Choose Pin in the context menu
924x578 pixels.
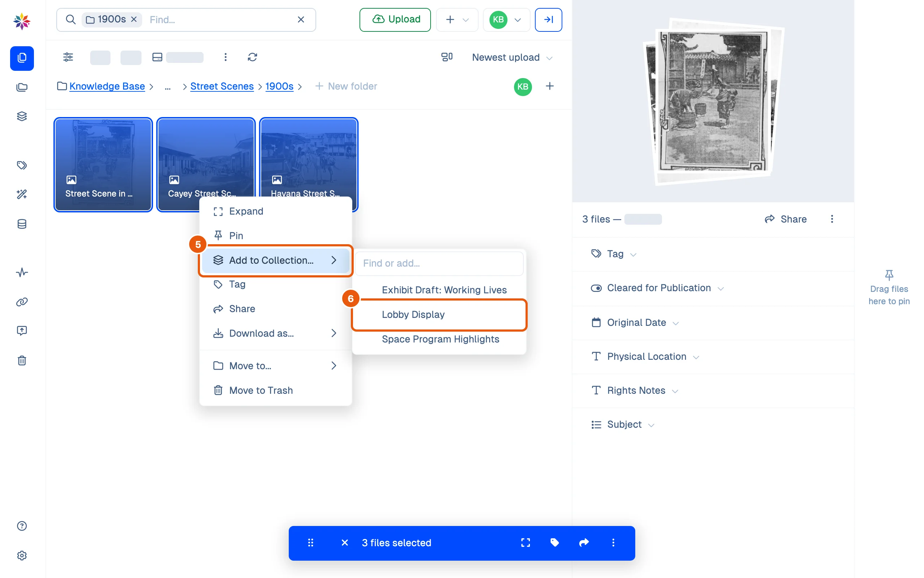point(275,236)
